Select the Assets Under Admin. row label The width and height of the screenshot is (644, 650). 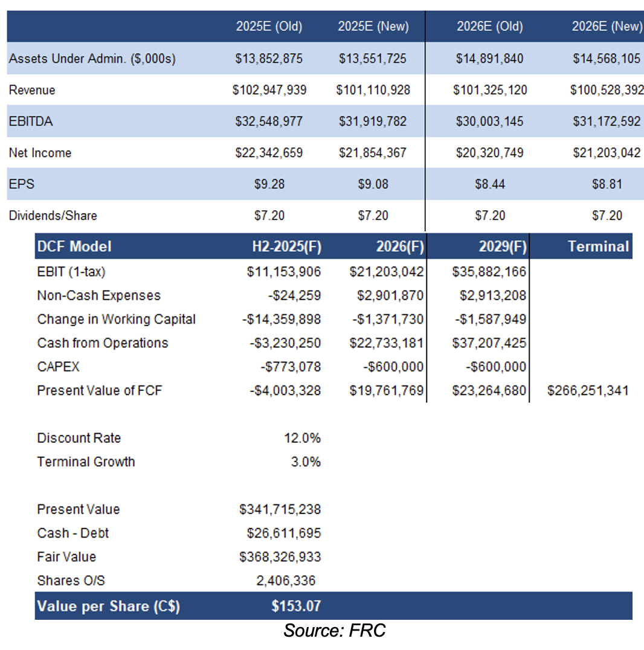pos(92,59)
